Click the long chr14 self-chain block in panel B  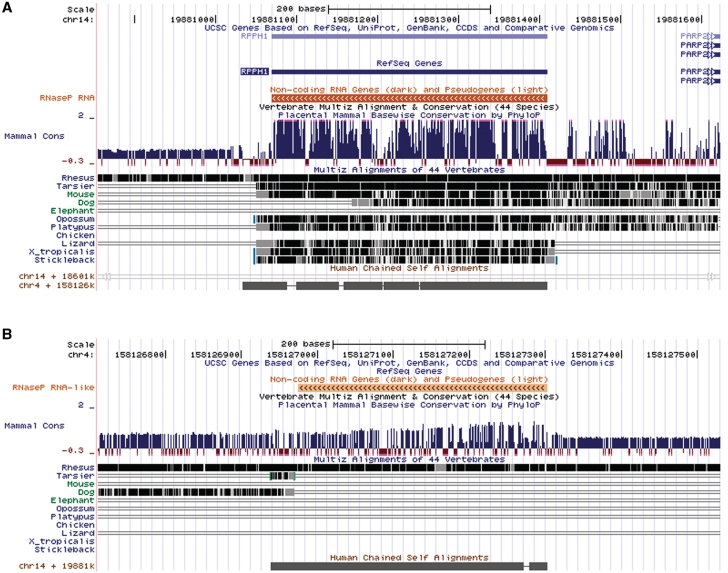[397, 566]
